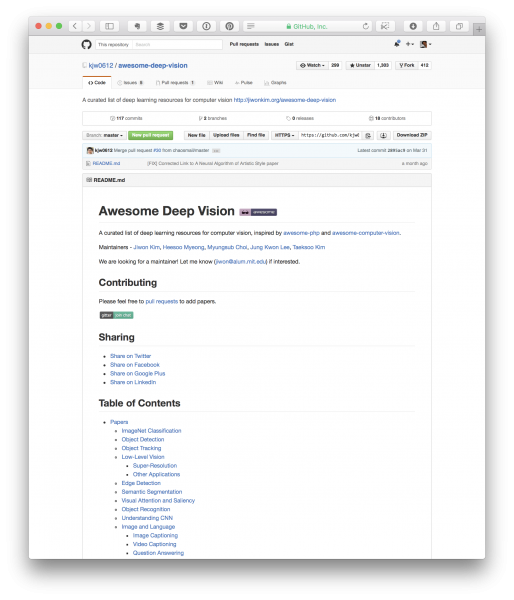Open the create new plus dropdown
This screenshot has height=600, width=514.
point(410,44)
